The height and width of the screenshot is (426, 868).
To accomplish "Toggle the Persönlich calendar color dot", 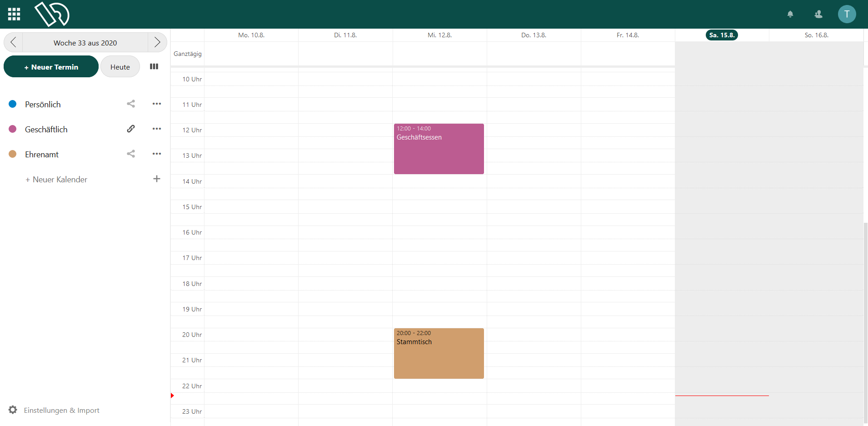I will (13, 104).
